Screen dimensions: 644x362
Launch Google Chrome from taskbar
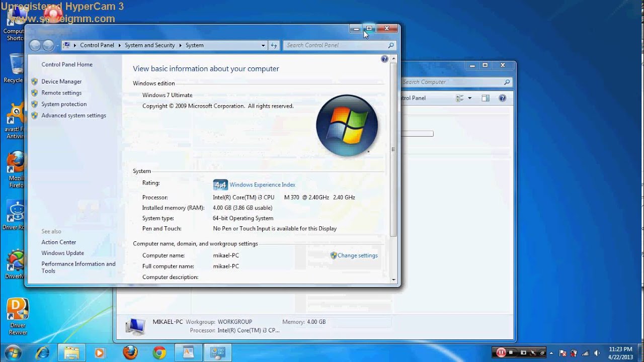pyautogui.click(x=159, y=352)
